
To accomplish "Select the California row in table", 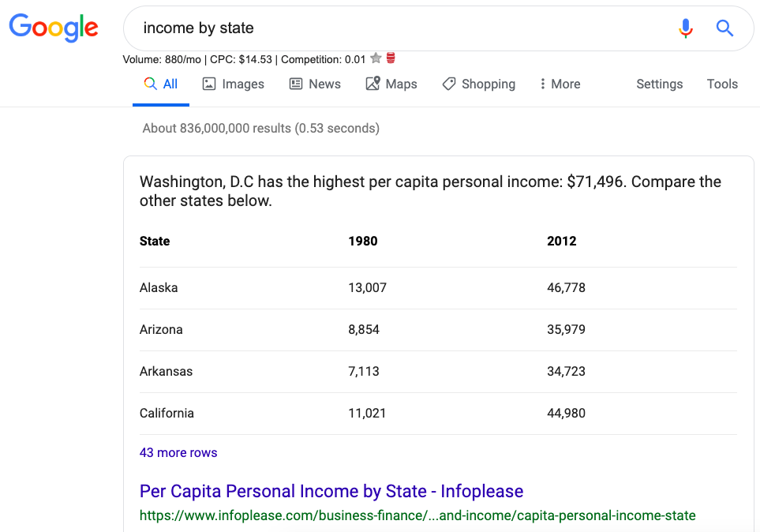I will pyautogui.click(x=438, y=413).
